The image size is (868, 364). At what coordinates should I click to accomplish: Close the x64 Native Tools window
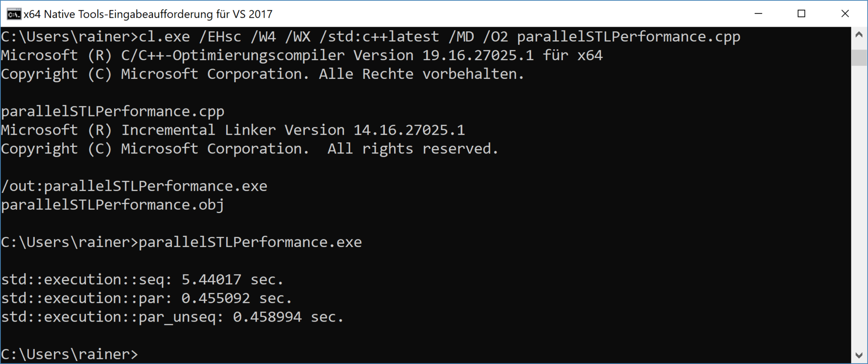coord(845,14)
